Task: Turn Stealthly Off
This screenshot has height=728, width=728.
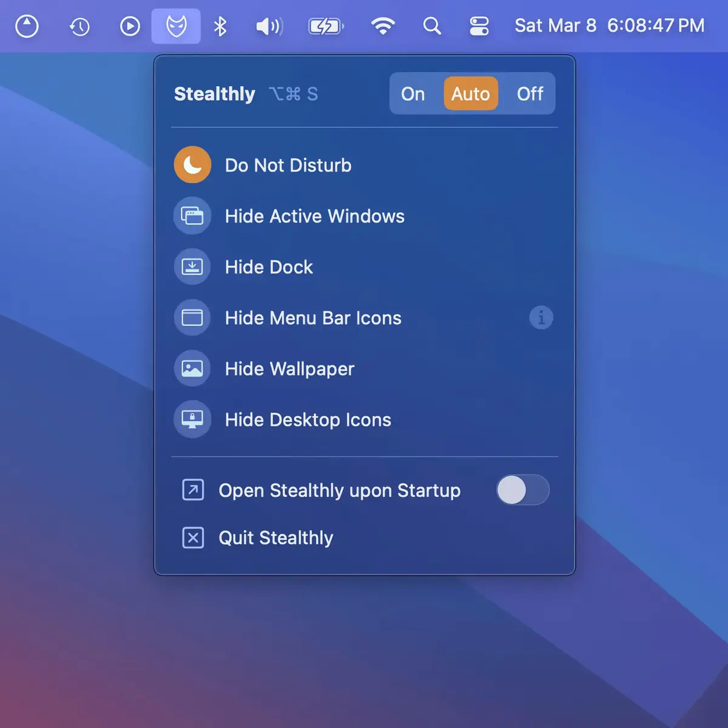Action: [x=529, y=93]
